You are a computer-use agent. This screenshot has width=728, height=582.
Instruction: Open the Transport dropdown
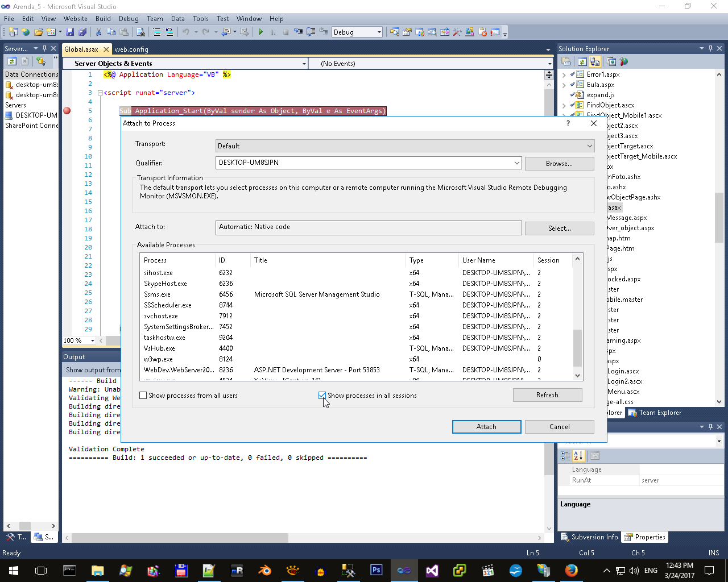[x=589, y=146]
